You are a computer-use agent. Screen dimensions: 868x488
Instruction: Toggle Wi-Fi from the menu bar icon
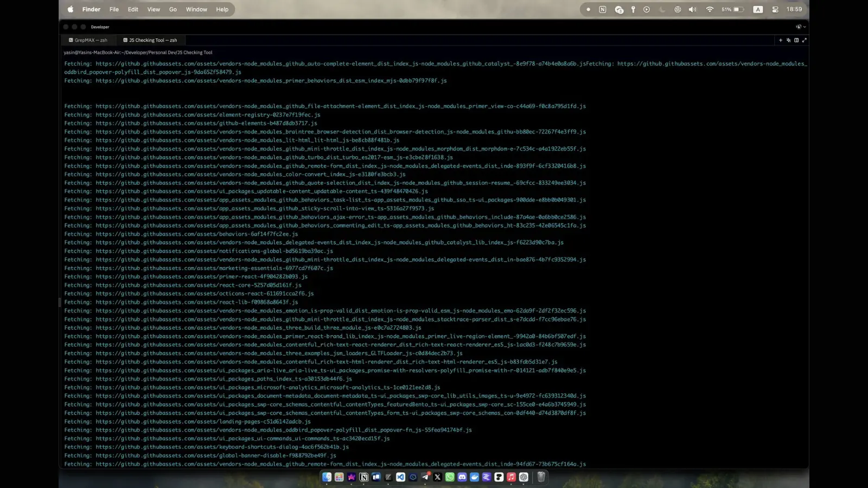coord(709,9)
